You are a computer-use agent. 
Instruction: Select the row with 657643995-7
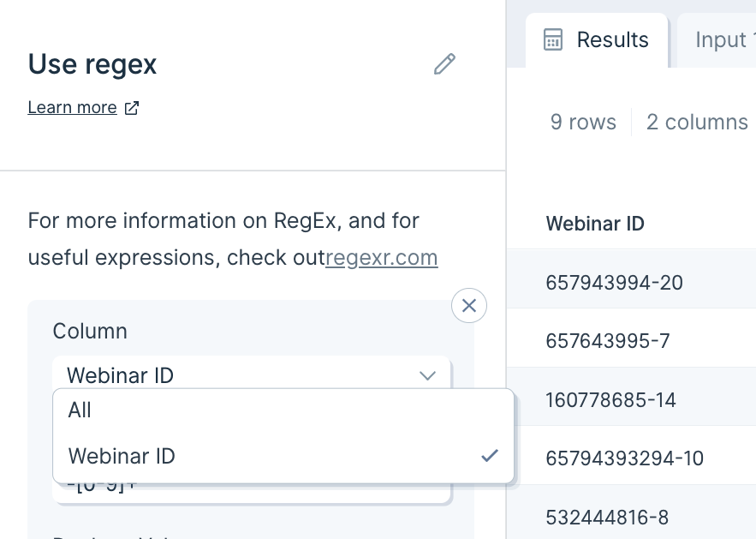click(632, 341)
